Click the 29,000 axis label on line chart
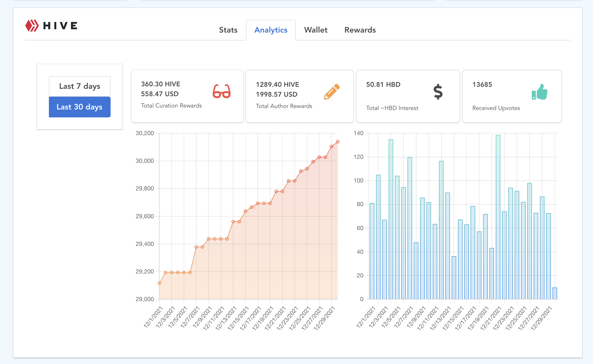This screenshot has height=364, width=593. (x=145, y=299)
